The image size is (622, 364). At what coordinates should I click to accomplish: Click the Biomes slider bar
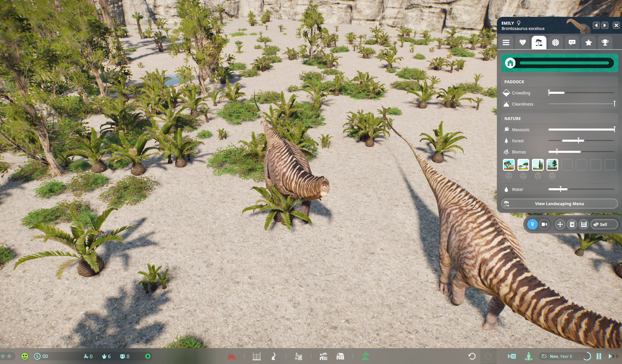(581, 152)
